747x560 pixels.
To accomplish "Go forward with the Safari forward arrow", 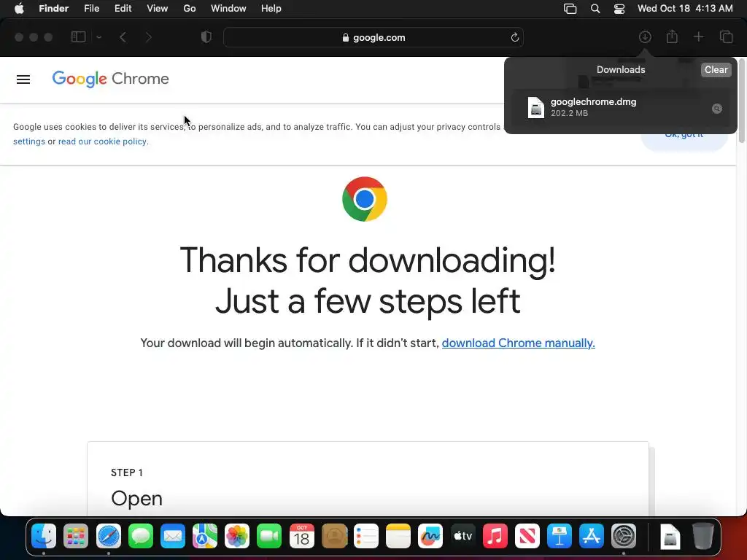I will pyautogui.click(x=149, y=37).
